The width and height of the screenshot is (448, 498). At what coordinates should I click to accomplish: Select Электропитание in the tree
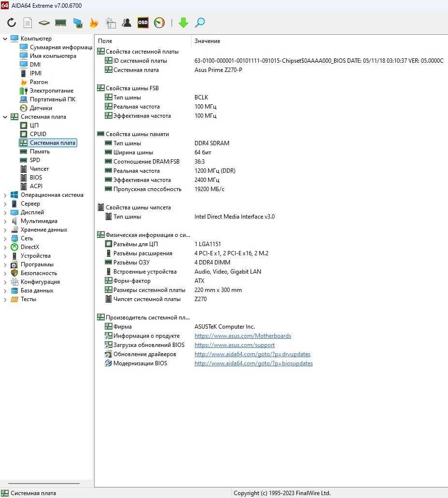(47, 91)
